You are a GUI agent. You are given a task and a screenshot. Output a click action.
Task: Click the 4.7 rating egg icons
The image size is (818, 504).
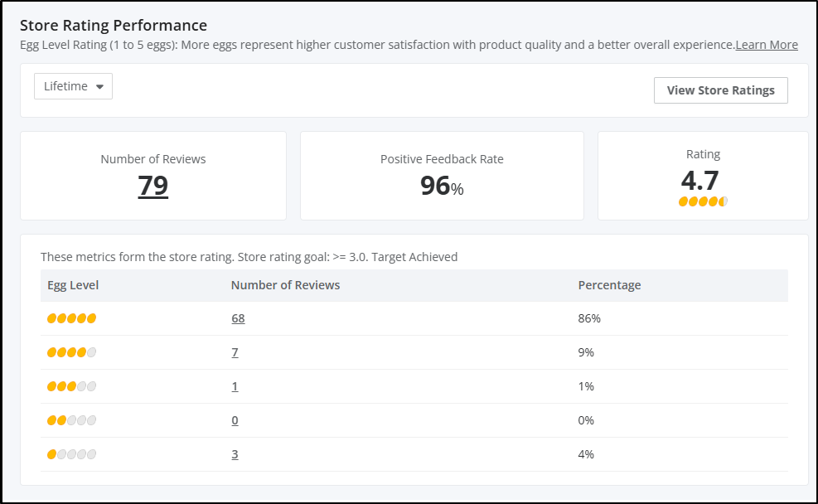pos(703,201)
